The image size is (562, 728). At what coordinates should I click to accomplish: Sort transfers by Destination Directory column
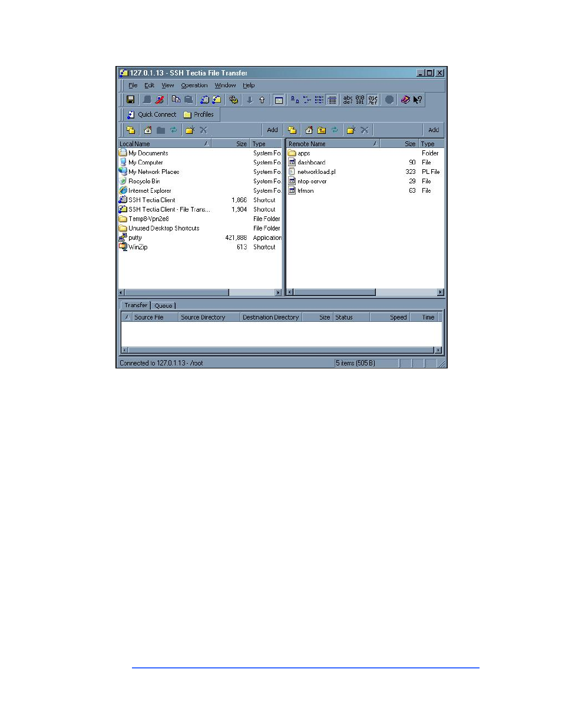(271, 317)
